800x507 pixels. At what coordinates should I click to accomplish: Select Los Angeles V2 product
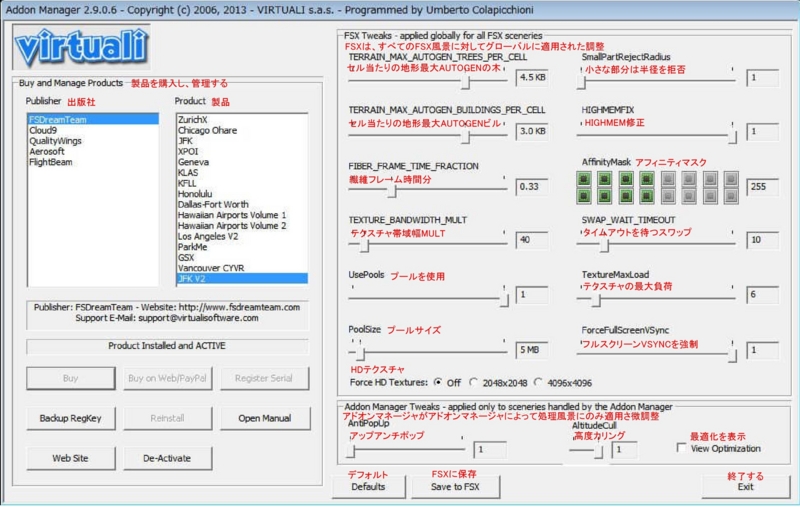click(x=242, y=236)
